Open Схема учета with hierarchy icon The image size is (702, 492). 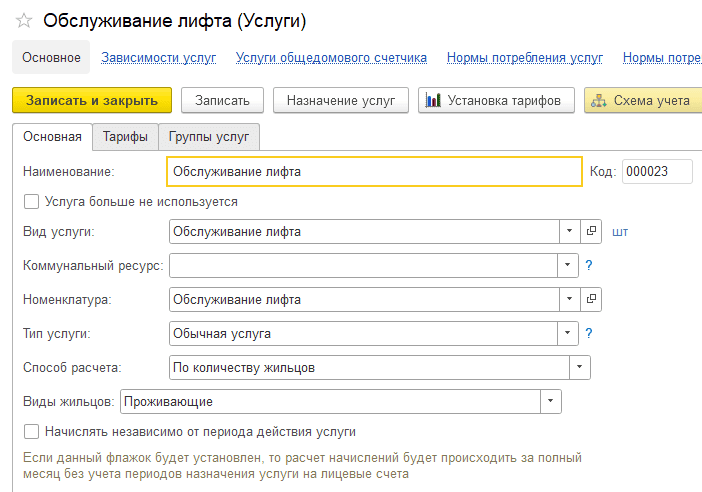(642, 100)
